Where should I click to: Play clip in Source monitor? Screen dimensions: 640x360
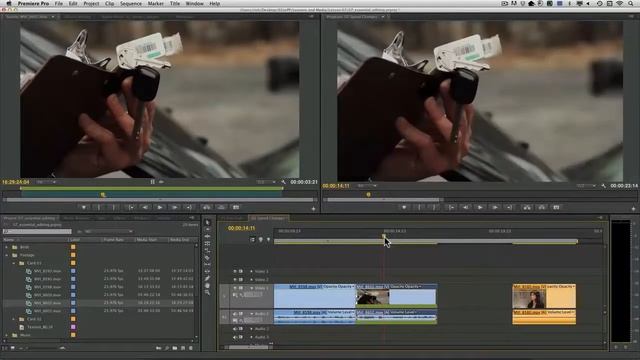pyautogui.click(x=160, y=207)
